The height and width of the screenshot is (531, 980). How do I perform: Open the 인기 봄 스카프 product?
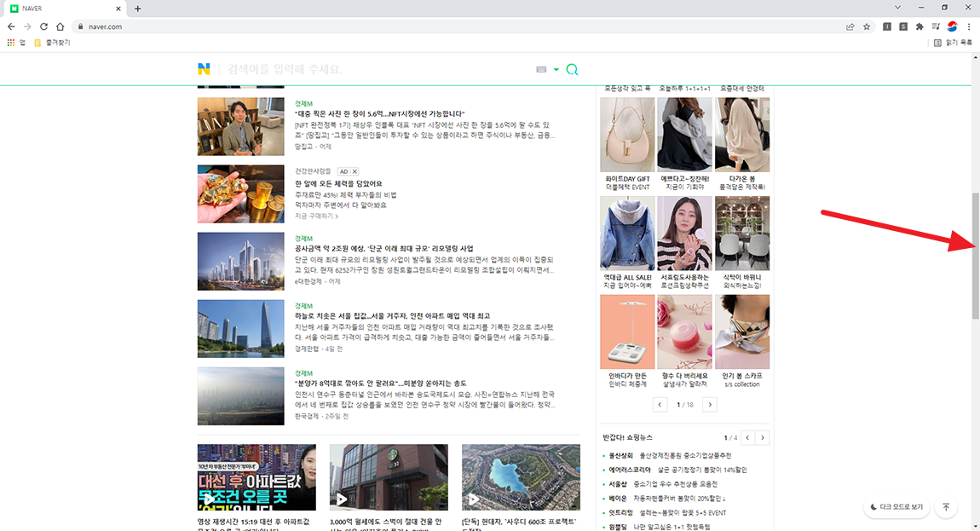tap(742, 332)
